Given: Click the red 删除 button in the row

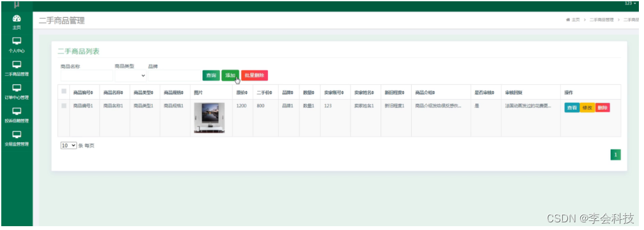Looking at the screenshot, I should tap(602, 107).
